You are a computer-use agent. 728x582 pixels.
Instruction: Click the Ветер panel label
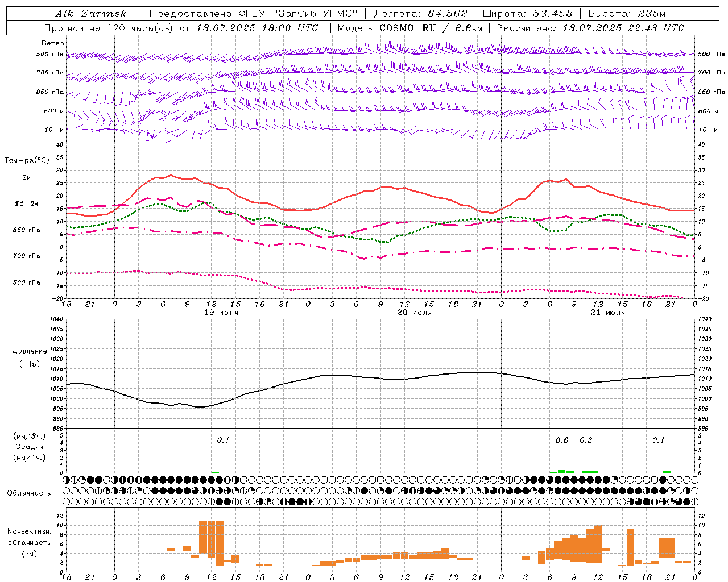point(53,43)
